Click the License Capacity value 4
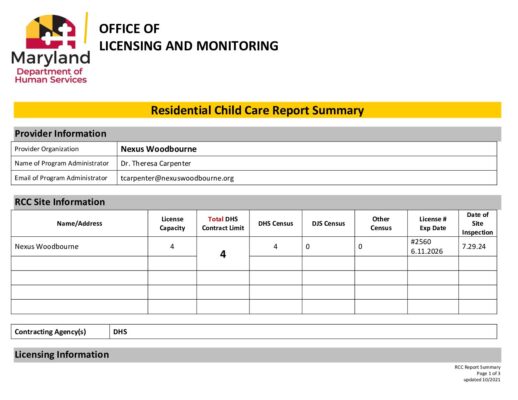 (172, 247)
